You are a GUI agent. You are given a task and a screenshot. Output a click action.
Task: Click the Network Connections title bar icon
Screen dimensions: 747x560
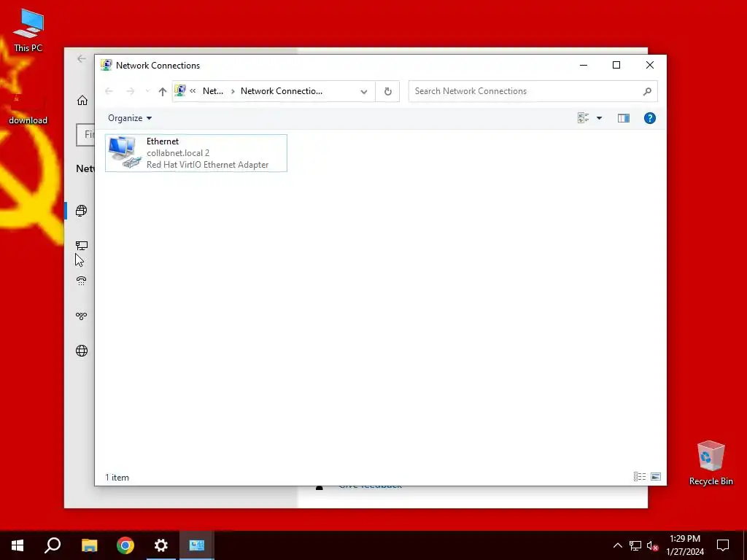pos(107,65)
